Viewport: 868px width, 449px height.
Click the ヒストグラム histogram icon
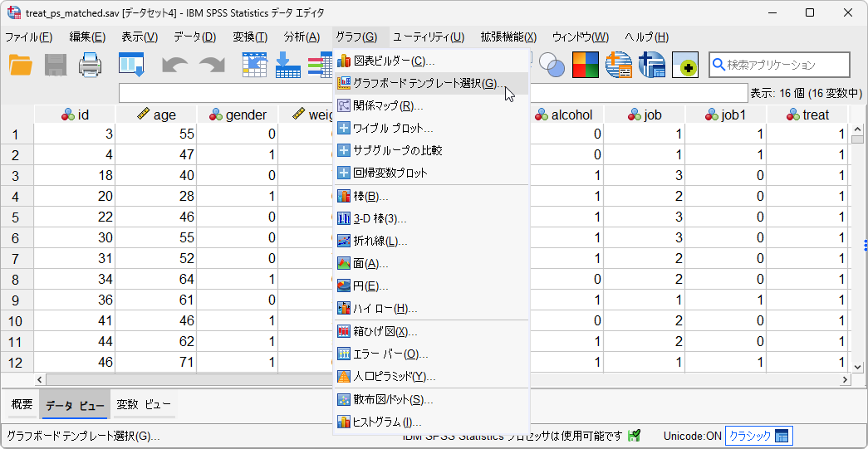click(x=344, y=422)
